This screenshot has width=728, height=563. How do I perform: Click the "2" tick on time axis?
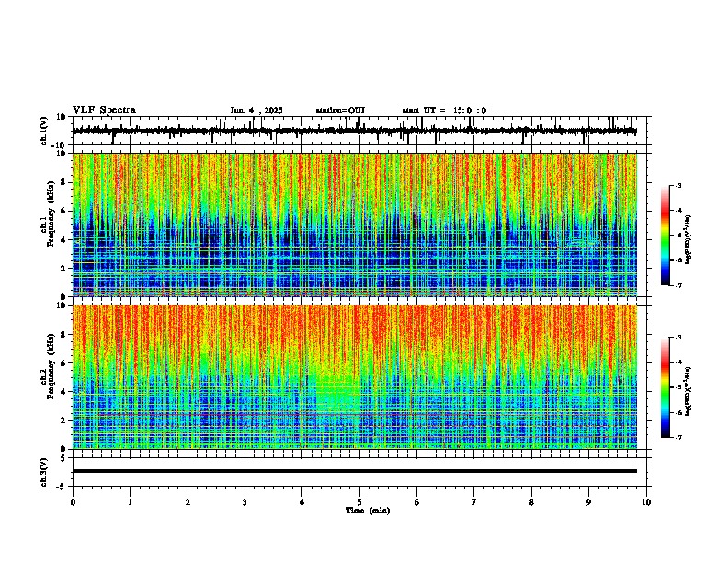tap(188, 502)
